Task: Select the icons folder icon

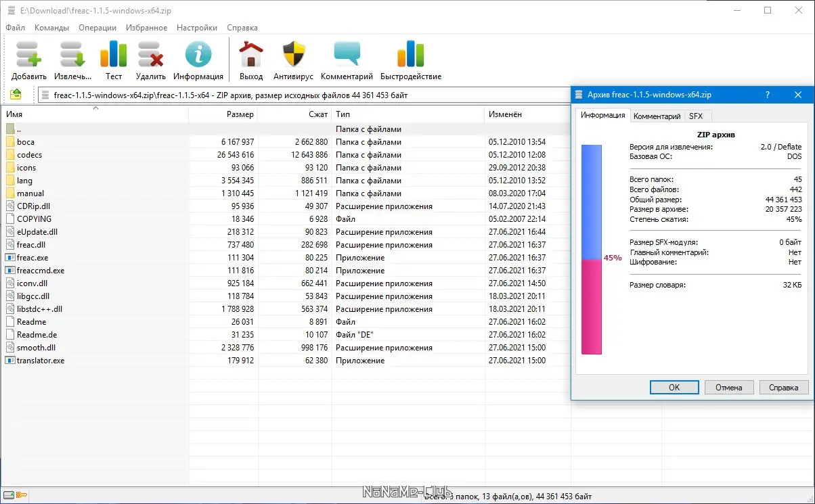Action: pyautogui.click(x=10, y=167)
